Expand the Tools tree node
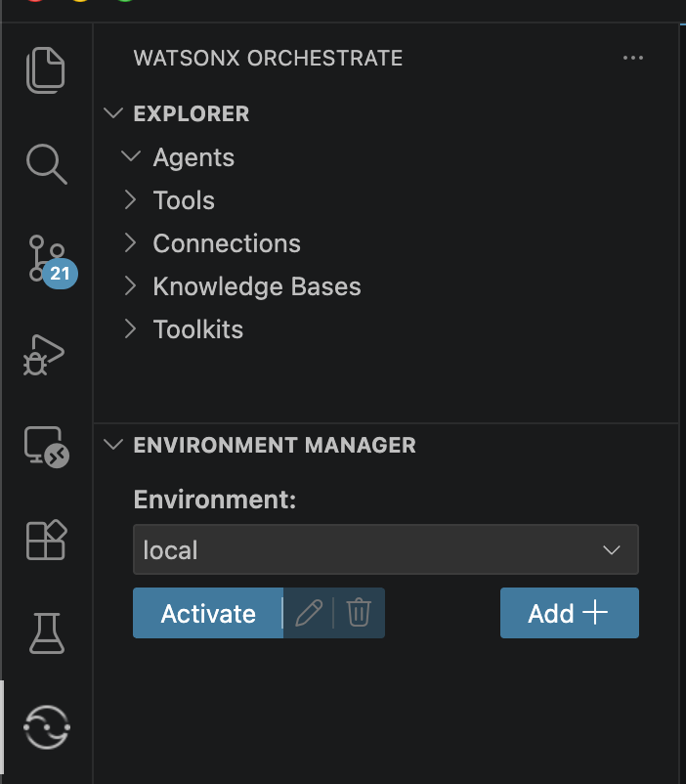 click(x=131, y=199)
